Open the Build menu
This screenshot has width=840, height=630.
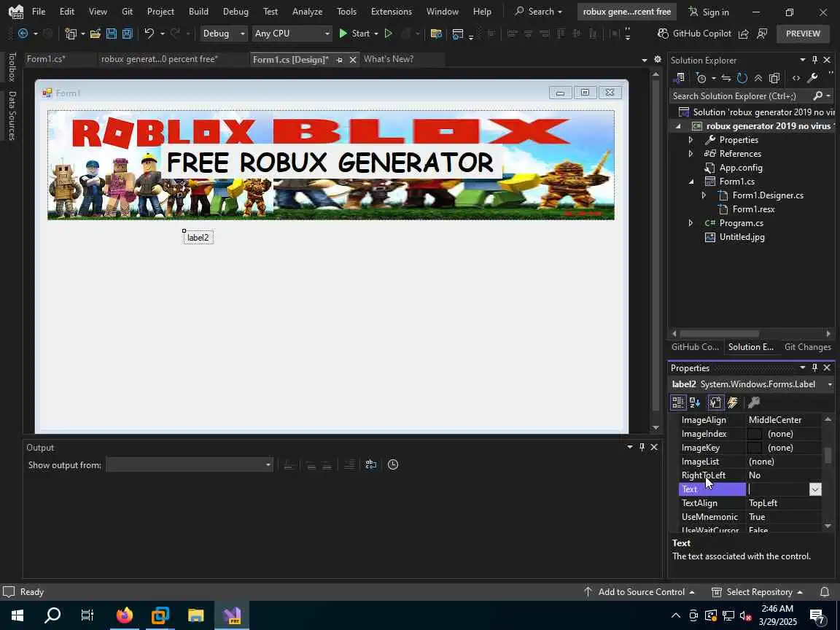coord(198,11)
